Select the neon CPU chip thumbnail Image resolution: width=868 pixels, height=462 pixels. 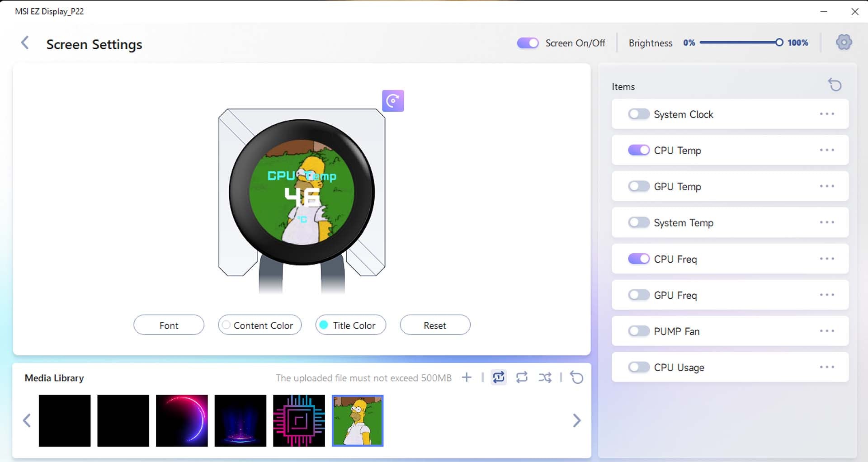[299, 420]
